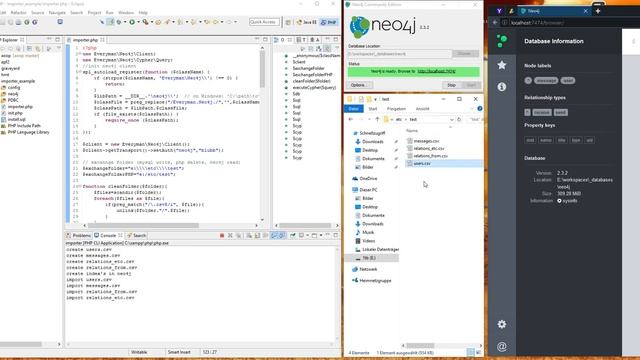Select the PHP perspective button
Image resolution: width=640 pixels, height=360 pixels.
click(x=329, y=22)
